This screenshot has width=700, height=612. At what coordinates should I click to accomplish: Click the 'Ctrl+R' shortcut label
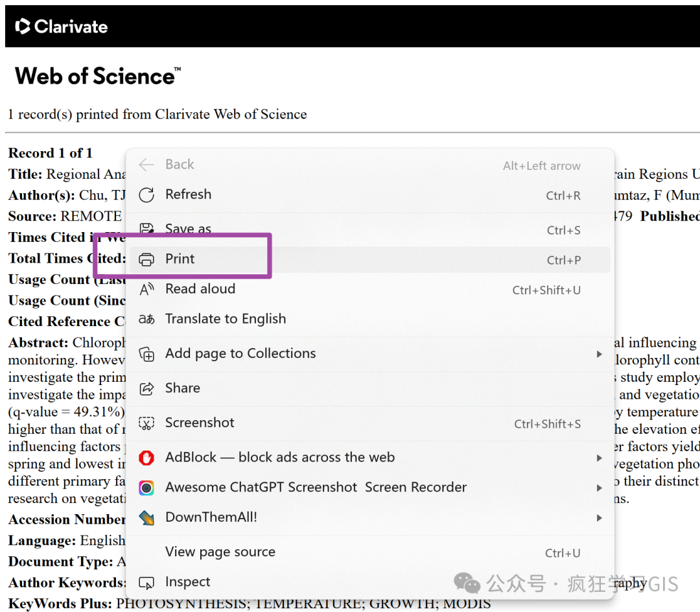(x=563, y=196)
